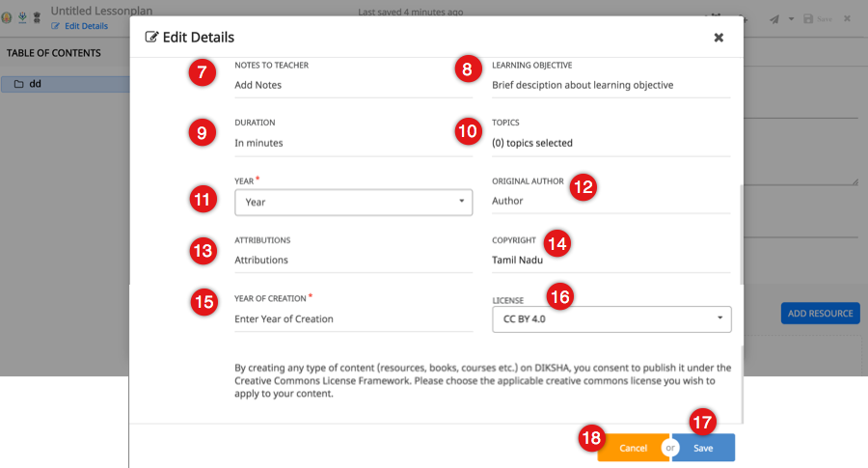868x468 pixels.
Task: Focus the Notes to Teacher field
Action: 353,85
